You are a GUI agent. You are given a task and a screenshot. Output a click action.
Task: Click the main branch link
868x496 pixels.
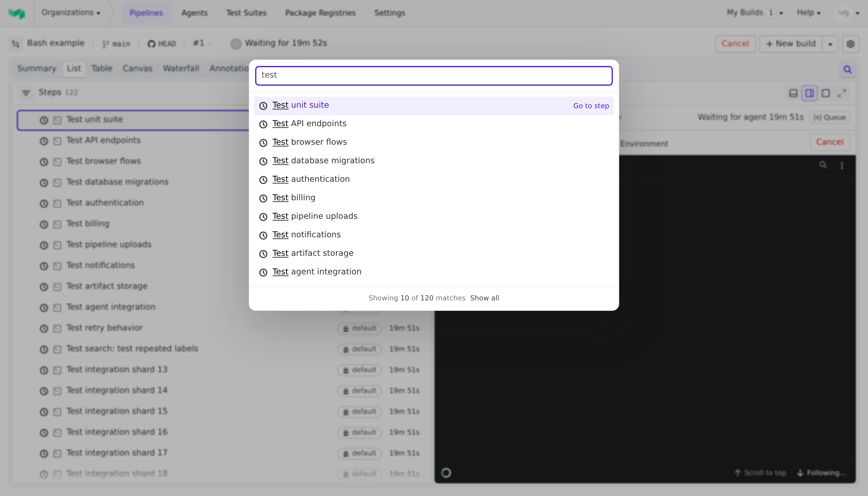pos(116,44)
